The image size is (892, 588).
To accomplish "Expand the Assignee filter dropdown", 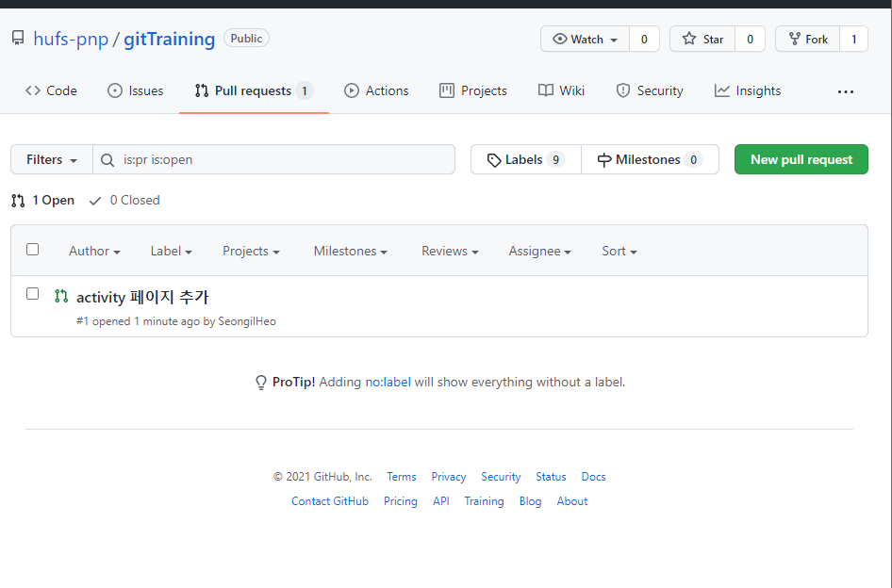I will 540,251.
